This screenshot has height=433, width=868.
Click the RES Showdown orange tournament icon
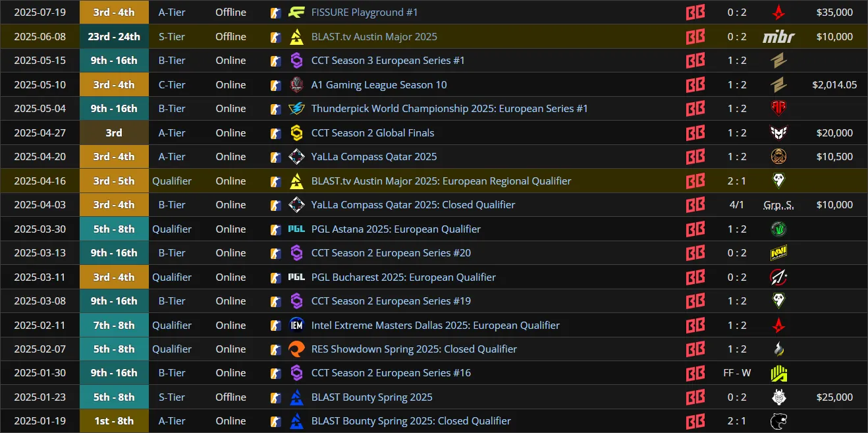pos(296,349)
